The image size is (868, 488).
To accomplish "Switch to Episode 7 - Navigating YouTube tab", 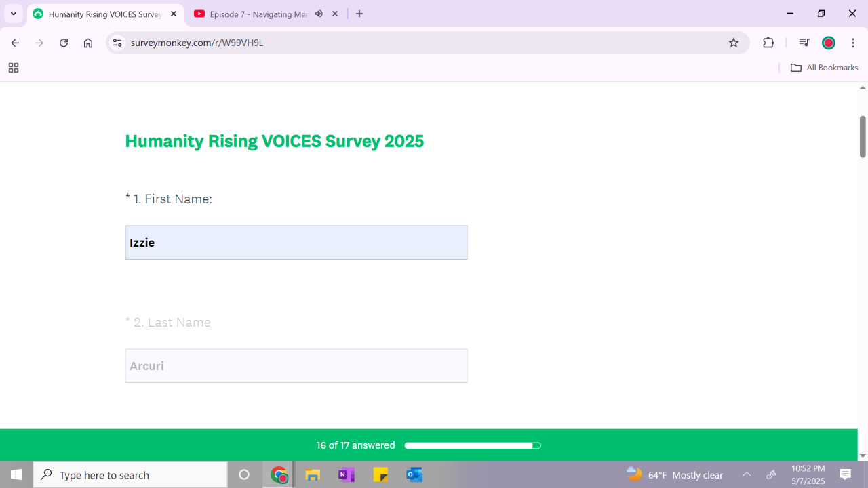I will 260,14.
